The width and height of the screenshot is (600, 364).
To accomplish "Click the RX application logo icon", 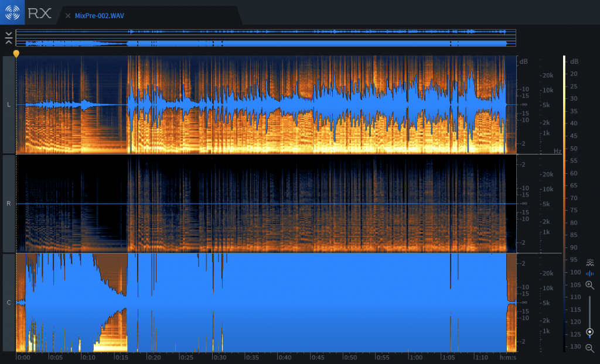I will pos(12,12).
